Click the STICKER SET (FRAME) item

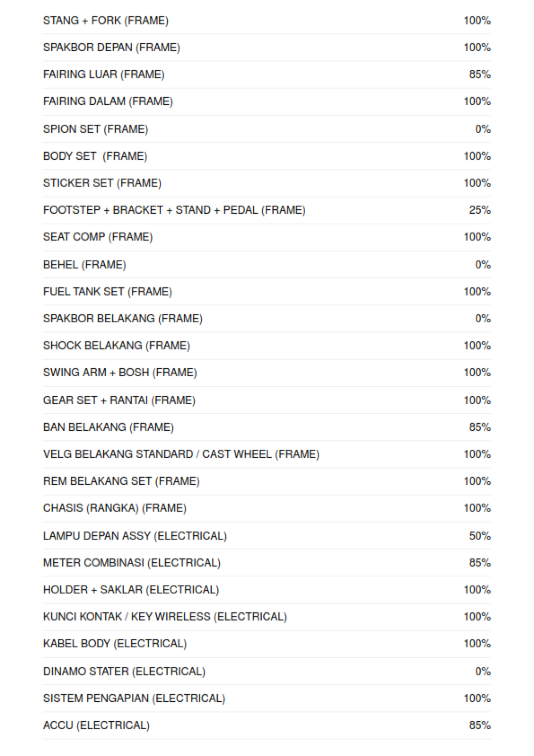tap(102, 183)
